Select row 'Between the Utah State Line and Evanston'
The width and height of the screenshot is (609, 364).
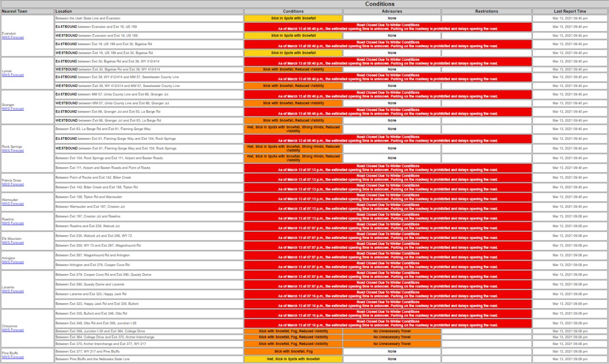149,19
